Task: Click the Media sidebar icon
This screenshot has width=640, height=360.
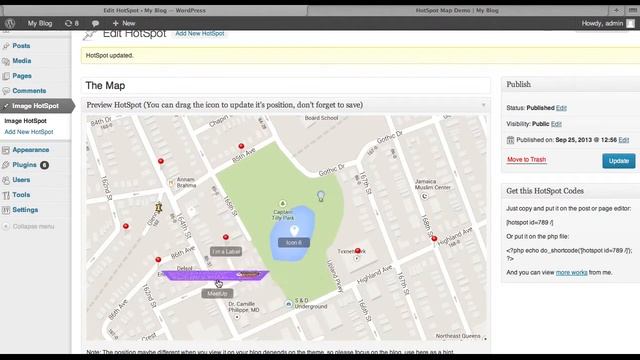Action: [x=6, y=61]
